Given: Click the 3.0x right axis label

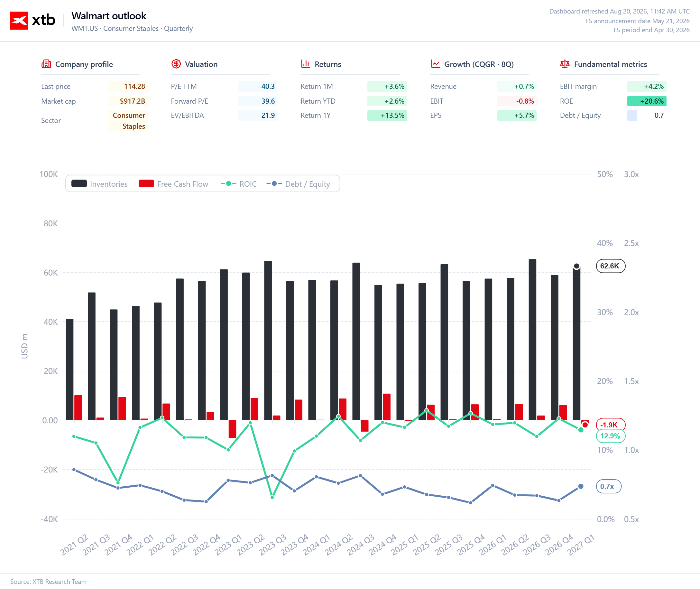Looking at the screenshot, I should (631, 174).
